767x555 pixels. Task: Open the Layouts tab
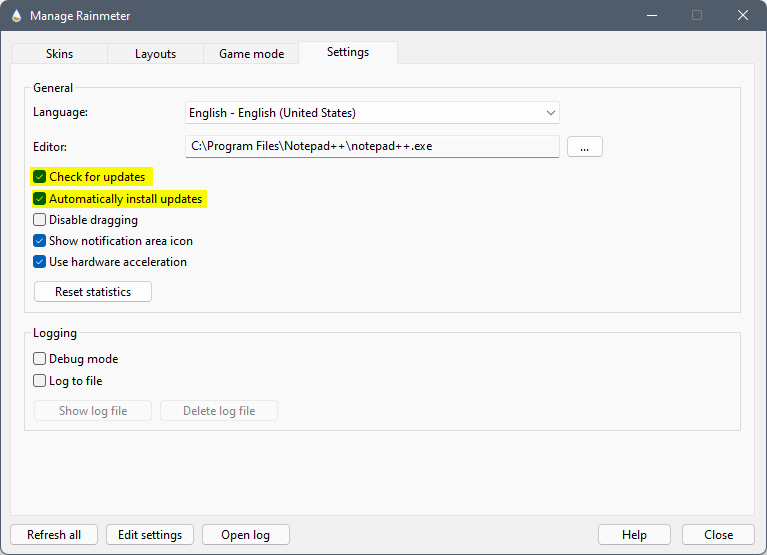click(156, 54)
